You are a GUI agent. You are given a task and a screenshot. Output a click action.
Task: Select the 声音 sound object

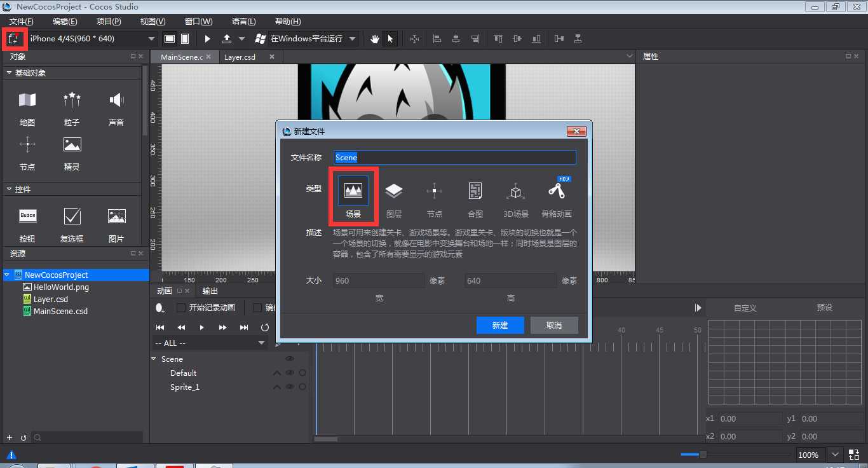[x=116, y=108]
